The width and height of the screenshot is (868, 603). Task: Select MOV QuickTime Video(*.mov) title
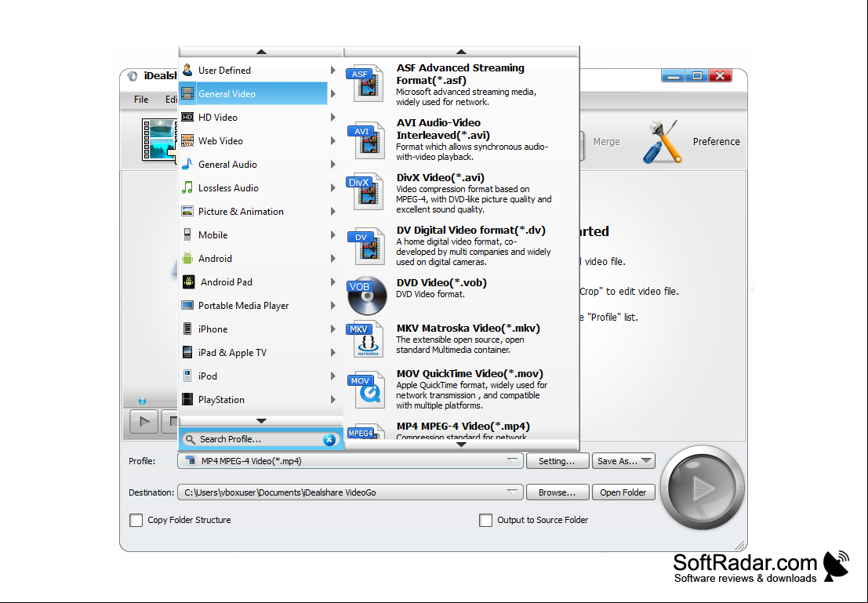coord(470,373)
